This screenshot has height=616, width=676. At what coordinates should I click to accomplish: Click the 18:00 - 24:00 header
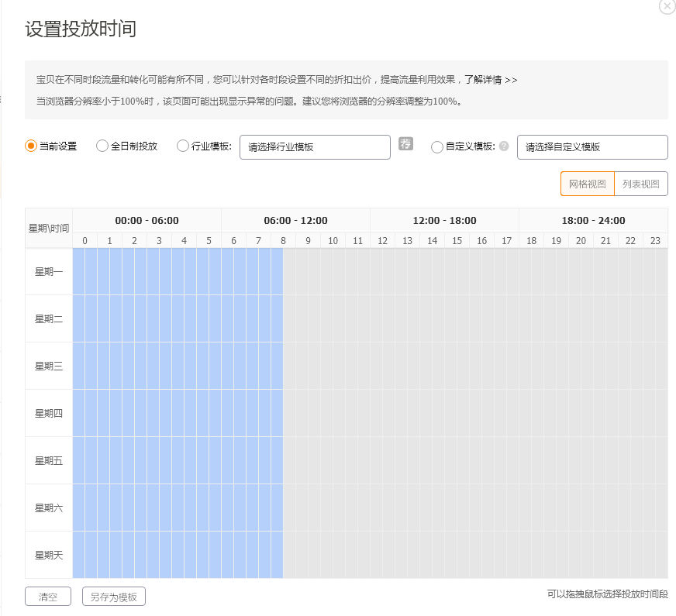click(x=593, y=221)
